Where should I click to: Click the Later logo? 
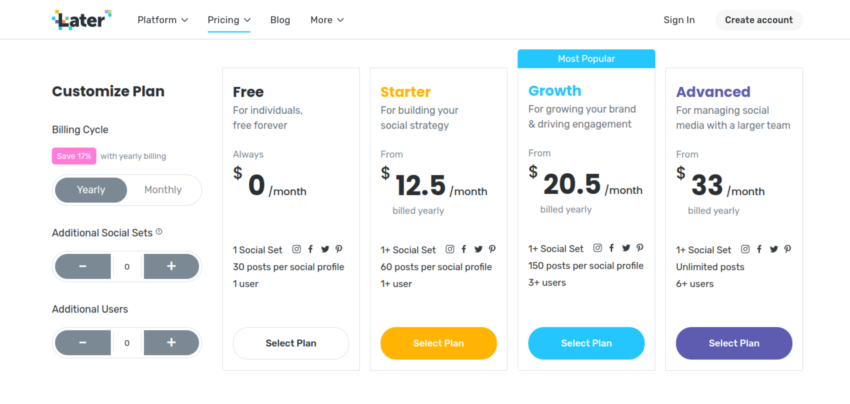click(81, 19)
